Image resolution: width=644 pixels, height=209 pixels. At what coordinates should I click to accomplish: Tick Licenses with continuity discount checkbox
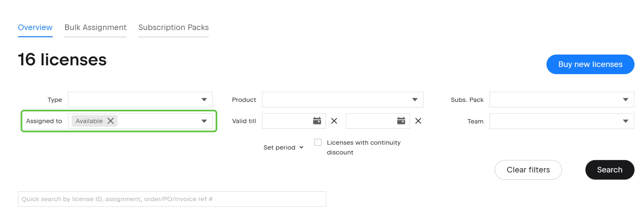(318, 142)
